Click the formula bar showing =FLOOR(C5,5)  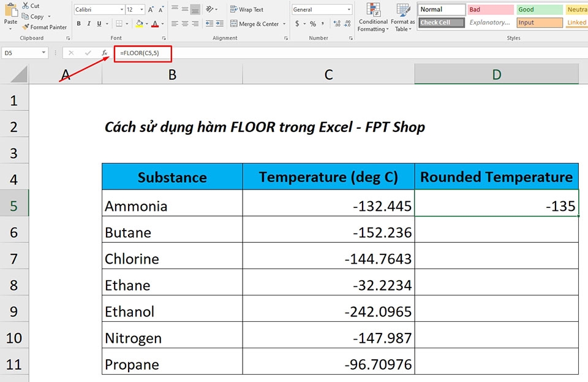[x=142, y=53]
